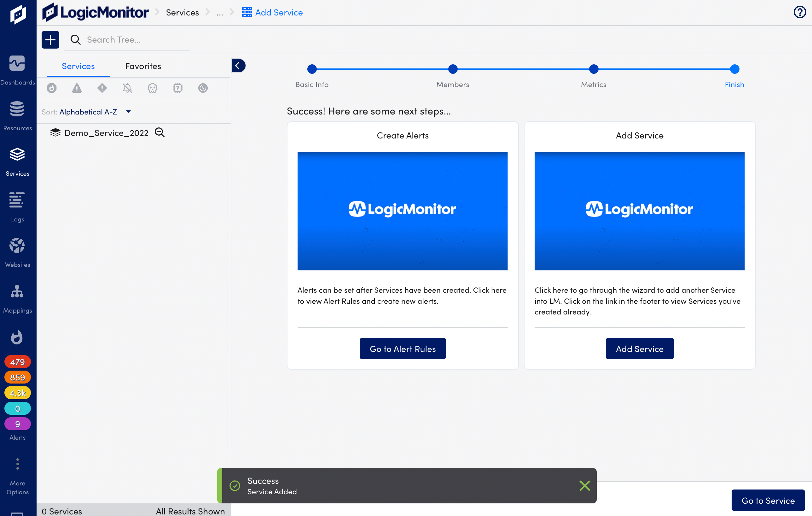
Task: Click the search magnifier icon
Action: coord(76,39)
